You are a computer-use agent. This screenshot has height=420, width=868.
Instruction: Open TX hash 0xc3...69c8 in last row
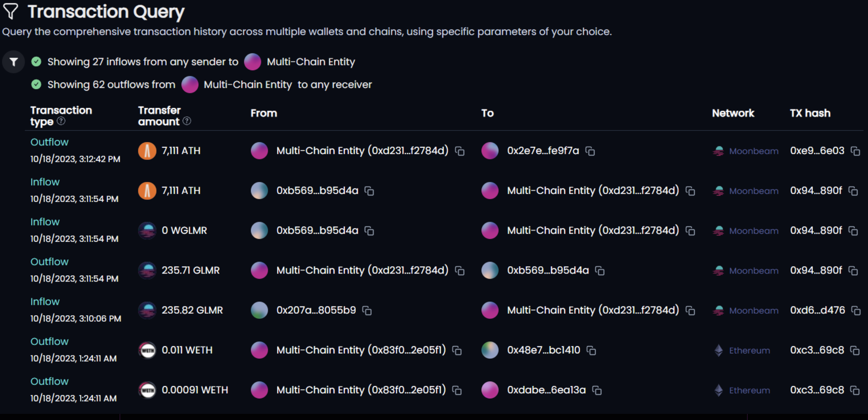click(x=817, y=390)
